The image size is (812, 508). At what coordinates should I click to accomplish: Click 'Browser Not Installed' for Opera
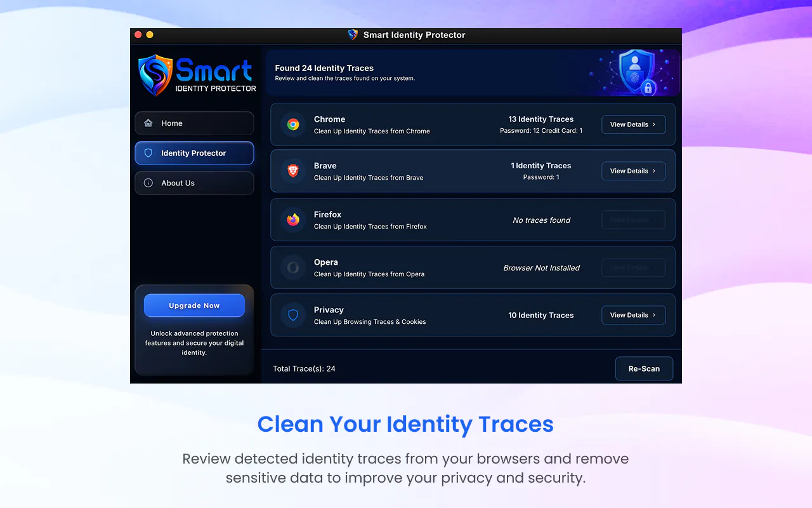tap(542, 268)
